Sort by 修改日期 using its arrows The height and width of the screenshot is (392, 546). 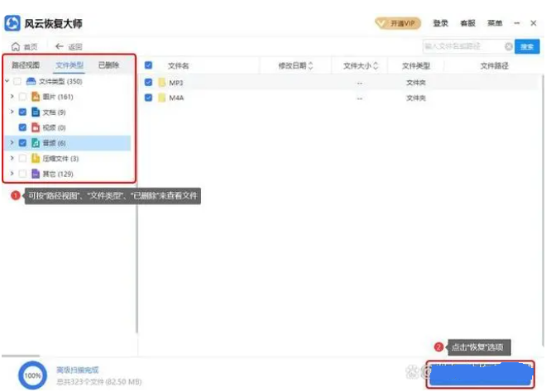tap(310, 65)
